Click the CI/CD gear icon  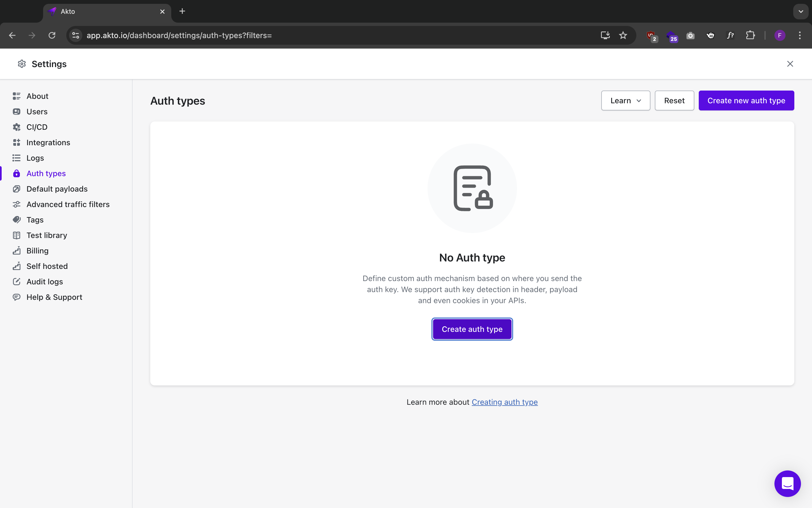[x=17, y=127]
